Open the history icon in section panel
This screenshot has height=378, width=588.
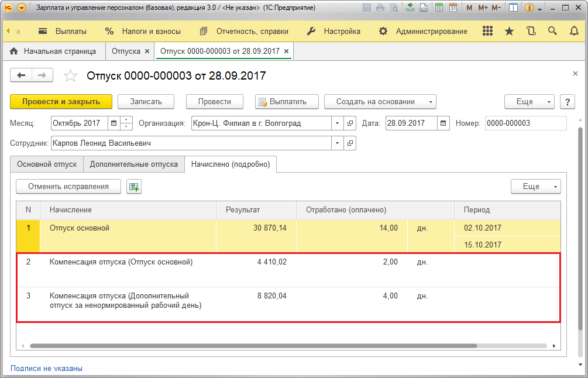(x=531, y=31)
